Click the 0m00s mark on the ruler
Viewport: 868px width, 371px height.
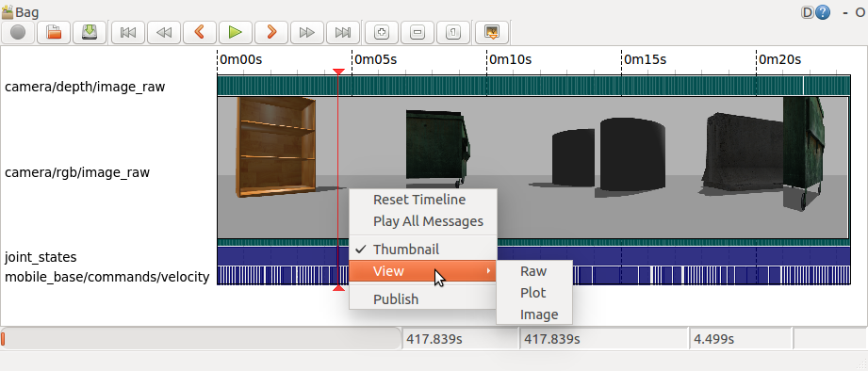[x=240, y=59]
